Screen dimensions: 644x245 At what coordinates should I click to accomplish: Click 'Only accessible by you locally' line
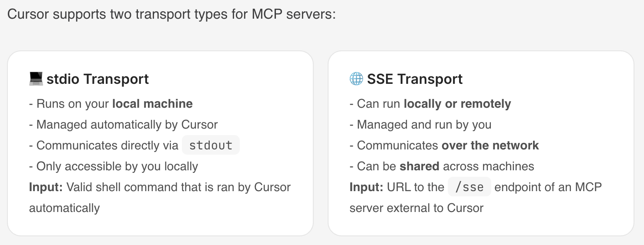point(114,166)
